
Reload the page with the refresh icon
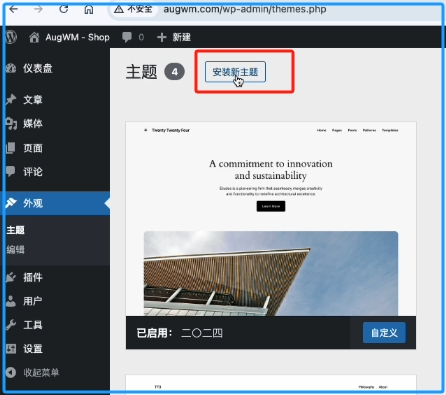[64, 9]
